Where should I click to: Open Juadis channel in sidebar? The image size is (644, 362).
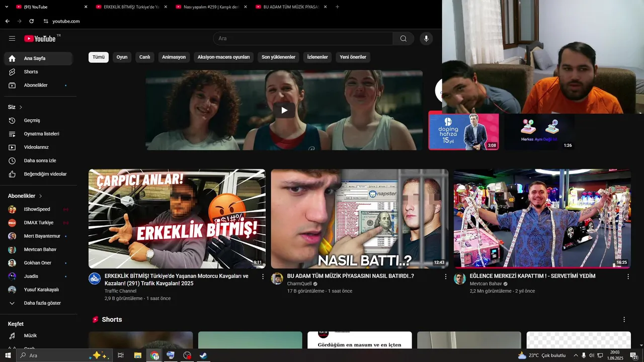coord(38,277)
